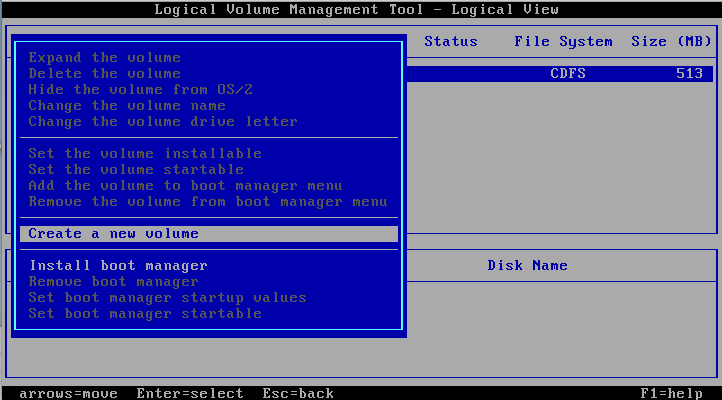Screen dimensions: 722x400
Task: Select 'Add the volume to boot manager menu'
Action: click(x=185, y=186)
